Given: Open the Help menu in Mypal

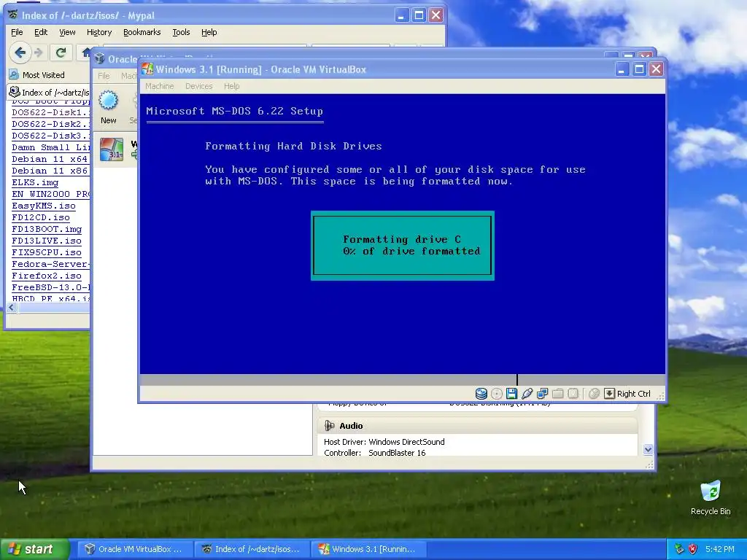Looking at the screenshot, I should click(x=209, y=32).
